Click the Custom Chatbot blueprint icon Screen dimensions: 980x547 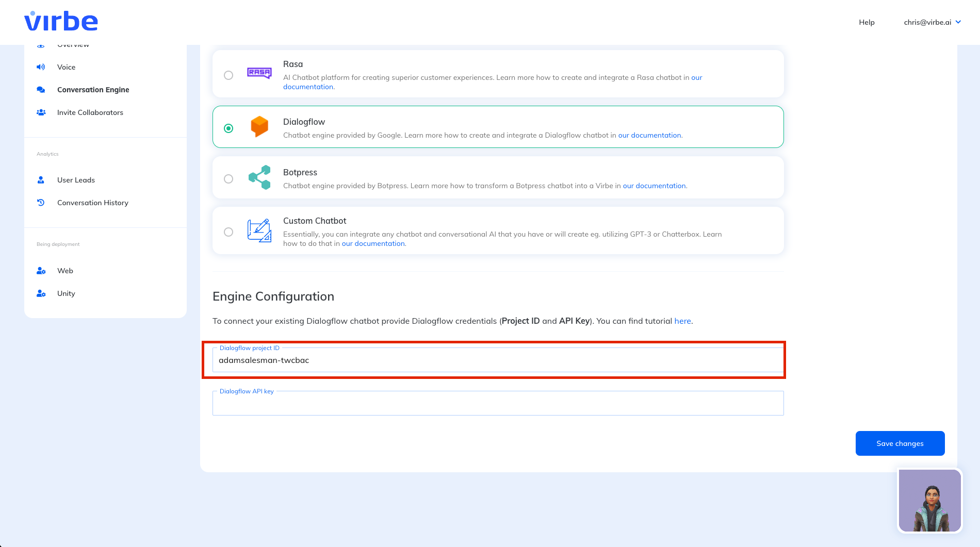tap(259, 230)
